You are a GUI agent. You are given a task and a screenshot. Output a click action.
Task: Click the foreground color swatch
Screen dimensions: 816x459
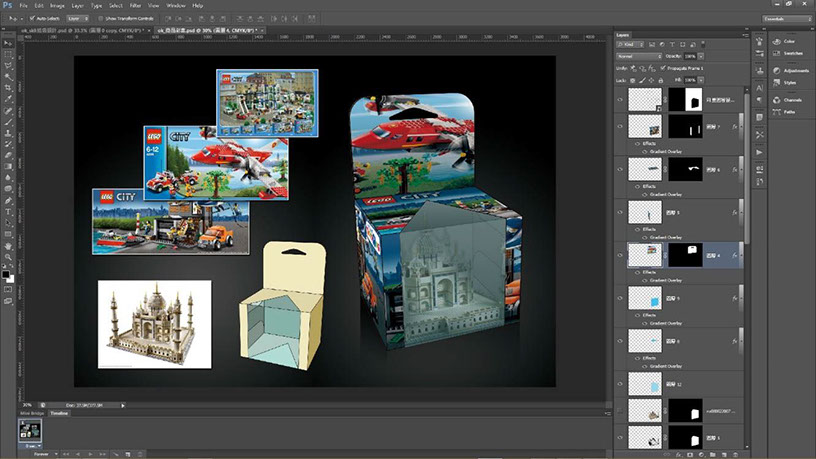[x=6, y=272]
